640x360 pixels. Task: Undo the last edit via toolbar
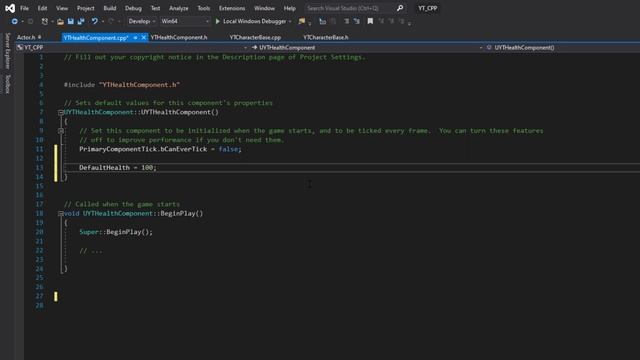tap(95, 21)
